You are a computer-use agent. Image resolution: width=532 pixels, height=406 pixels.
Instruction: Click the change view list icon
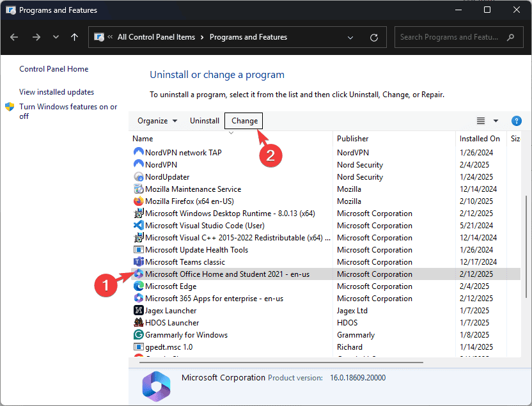[480, 121]
